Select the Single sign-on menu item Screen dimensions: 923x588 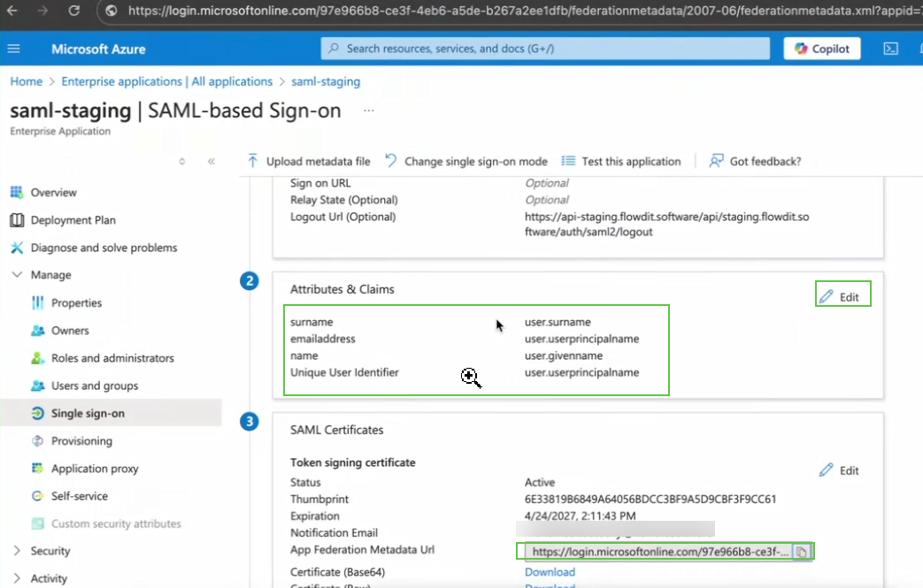pyautogui.click(x=88, y=413)
